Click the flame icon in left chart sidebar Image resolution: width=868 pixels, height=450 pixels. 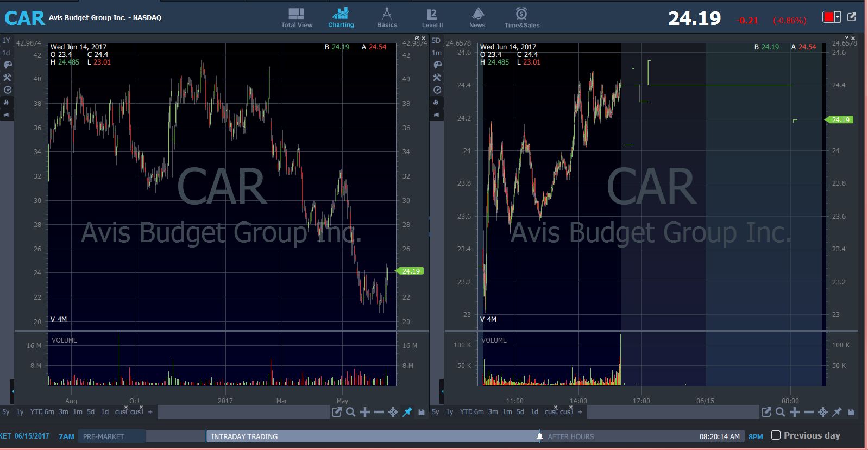point(7,102)
